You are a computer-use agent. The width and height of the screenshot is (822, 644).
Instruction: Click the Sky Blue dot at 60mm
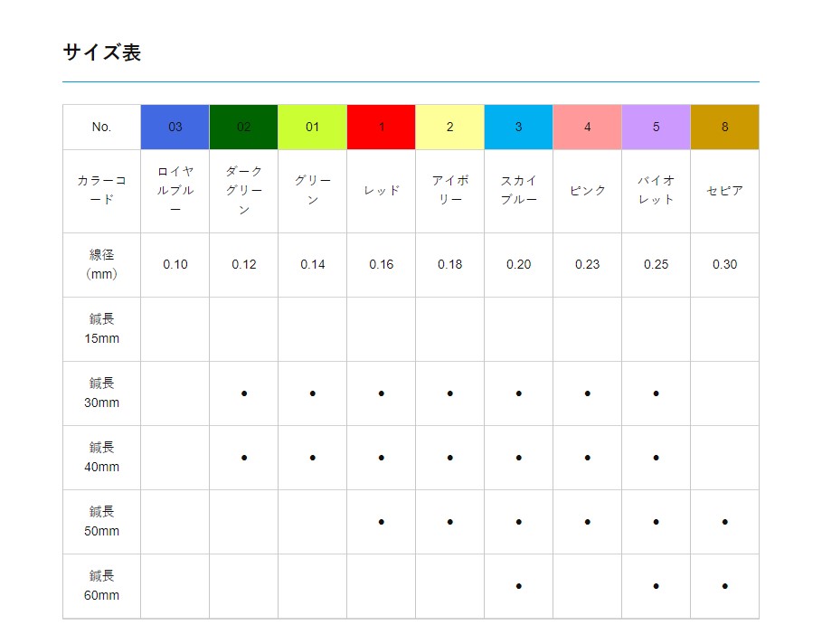518,586
